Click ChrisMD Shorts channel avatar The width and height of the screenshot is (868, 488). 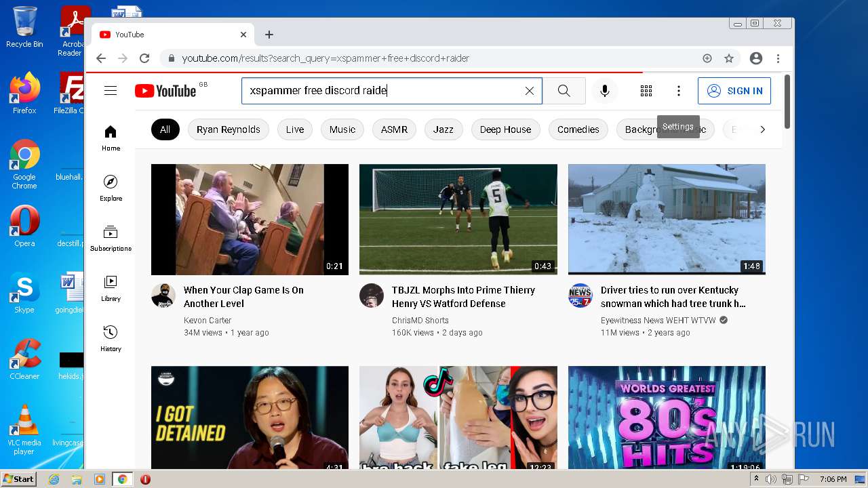[x=372, y=296]
